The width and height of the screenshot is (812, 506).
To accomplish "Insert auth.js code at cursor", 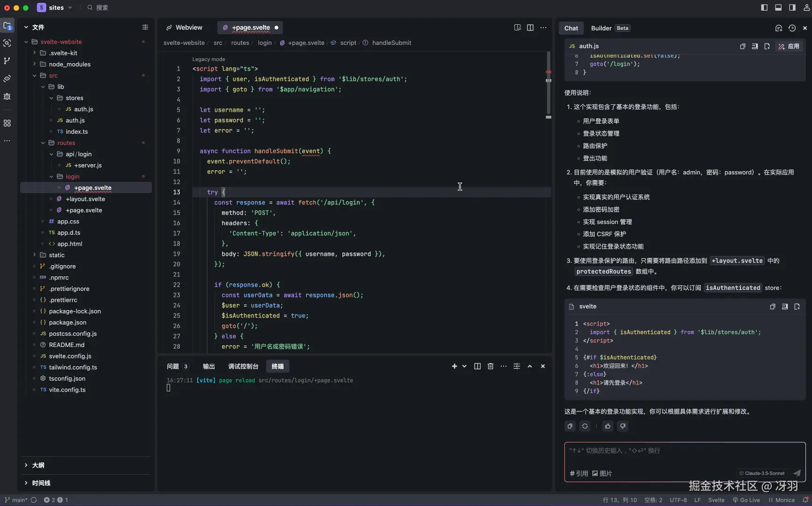I will pos(755,46).
